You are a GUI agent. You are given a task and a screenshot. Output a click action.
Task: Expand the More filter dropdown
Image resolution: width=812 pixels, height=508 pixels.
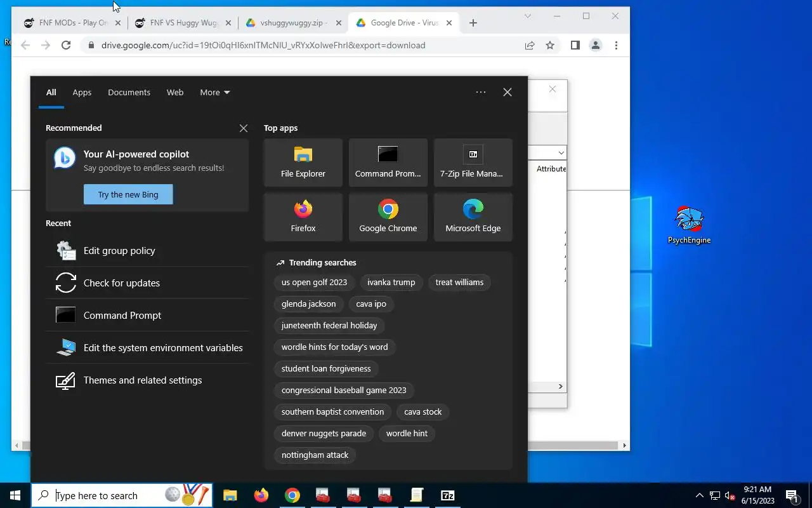click(x=214, y=92)
